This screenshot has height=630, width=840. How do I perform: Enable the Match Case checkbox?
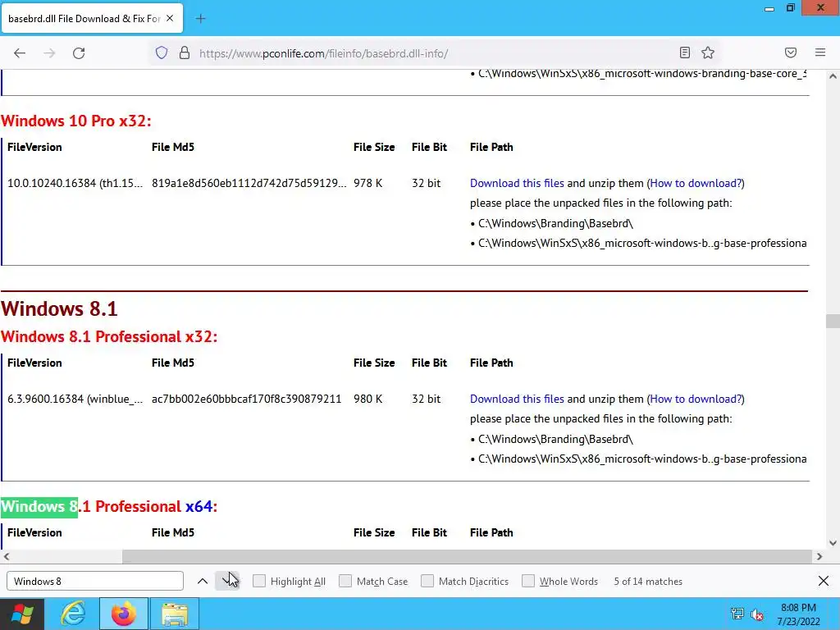click(x=345, y=582)
